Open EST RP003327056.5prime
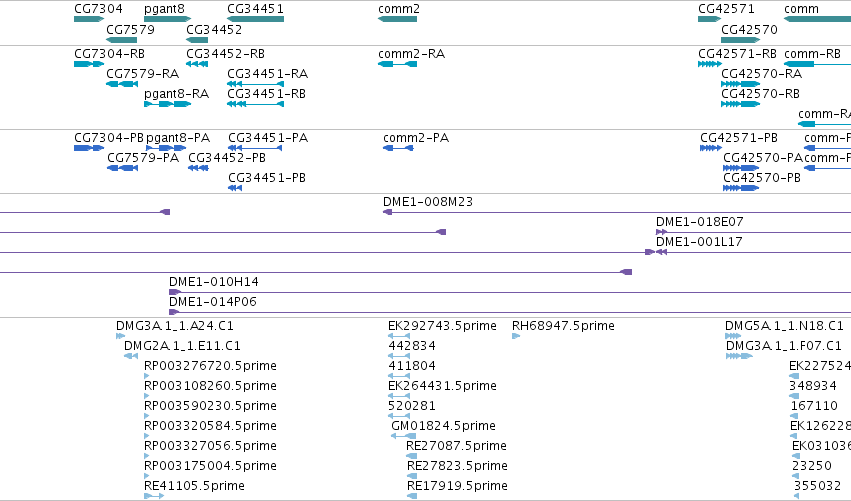The width and height of the screenshot is (851, 501). [147, 456]
